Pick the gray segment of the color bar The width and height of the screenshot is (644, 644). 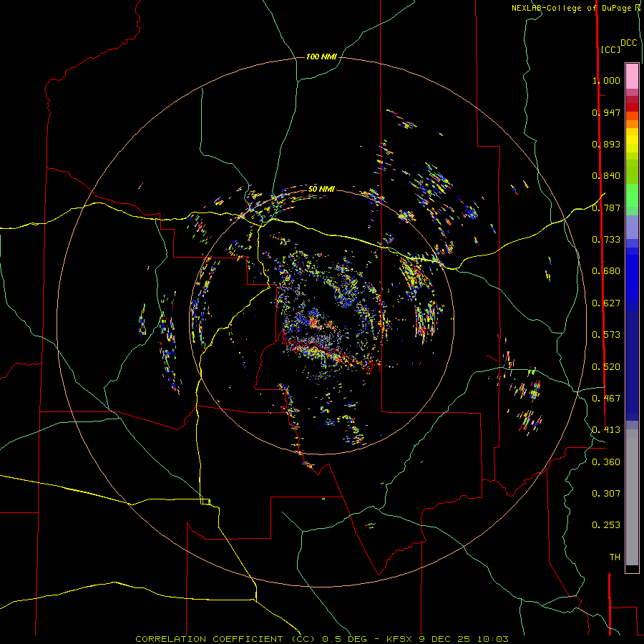(632, 497)
